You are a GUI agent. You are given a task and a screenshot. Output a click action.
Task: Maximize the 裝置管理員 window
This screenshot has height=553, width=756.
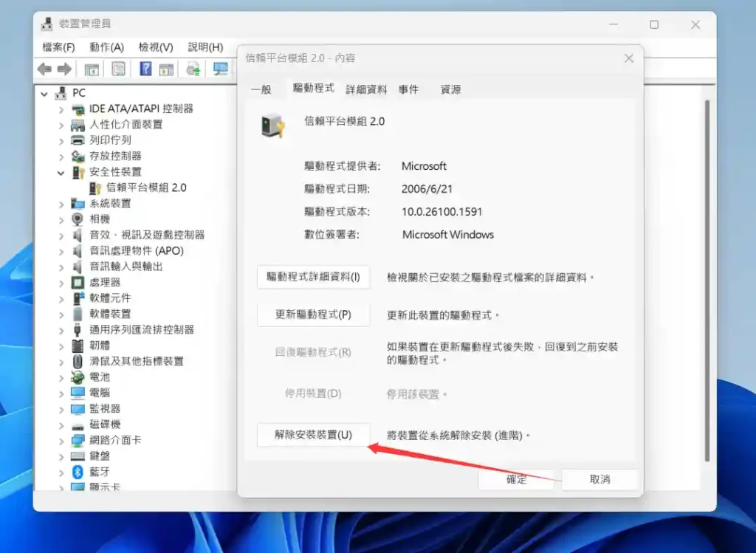[654, 24]
